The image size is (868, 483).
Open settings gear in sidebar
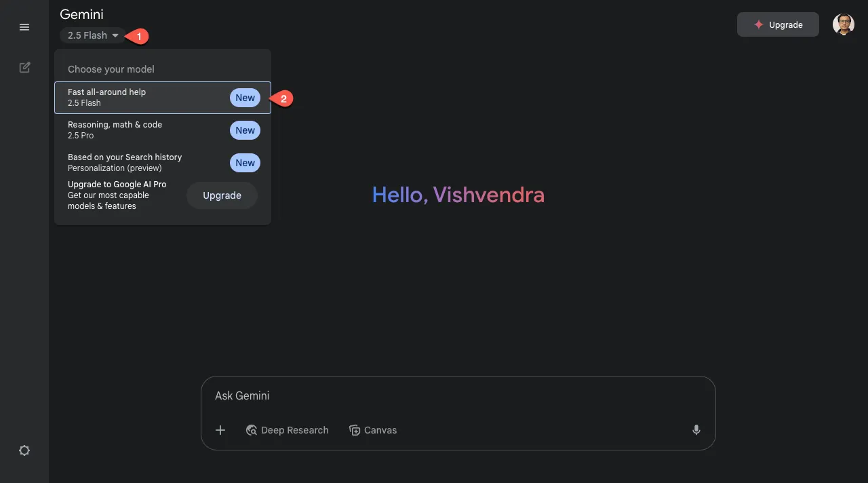tap(24, 450)
